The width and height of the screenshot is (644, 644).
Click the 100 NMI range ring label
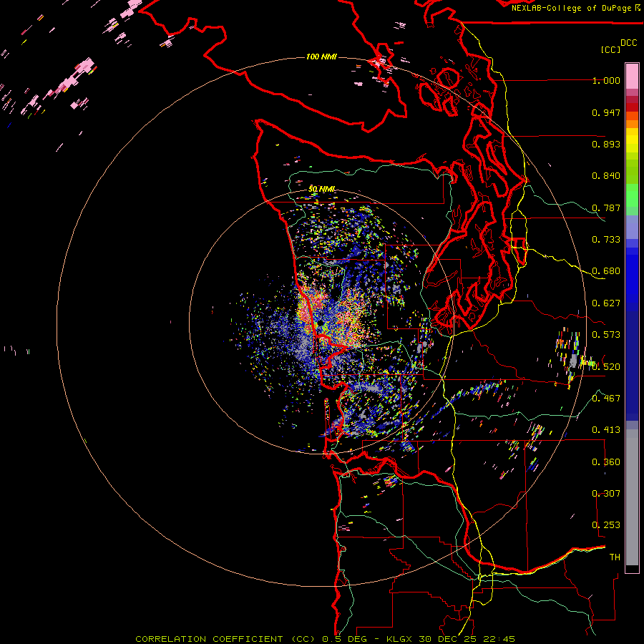321,57
